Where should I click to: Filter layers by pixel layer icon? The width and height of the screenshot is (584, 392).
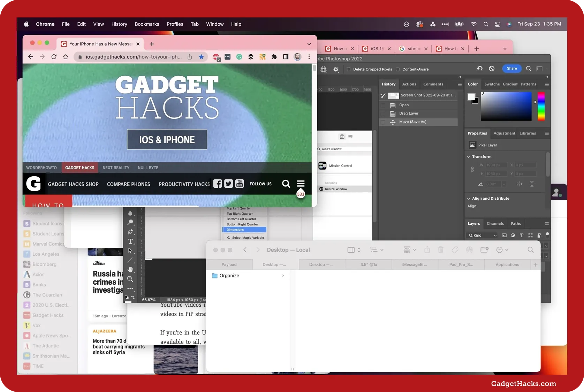tap(504, 236)
